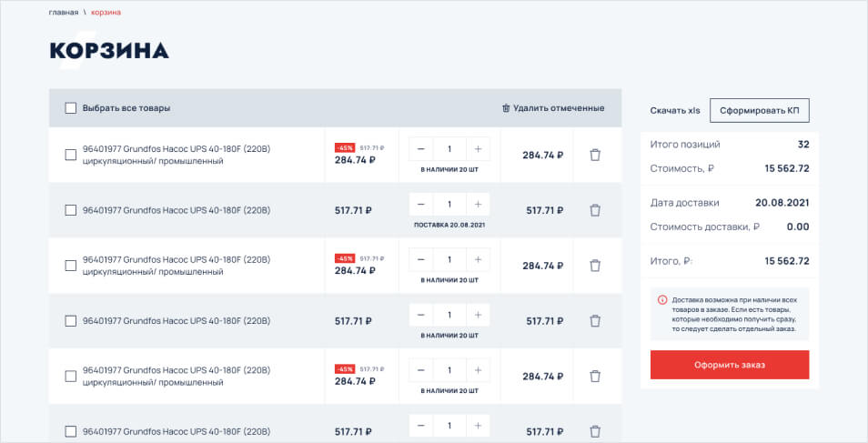Increase quantity of first item with plus
The width and height of the screenshot is (868, 443).
pyautogui.click(x=478, y=148)
